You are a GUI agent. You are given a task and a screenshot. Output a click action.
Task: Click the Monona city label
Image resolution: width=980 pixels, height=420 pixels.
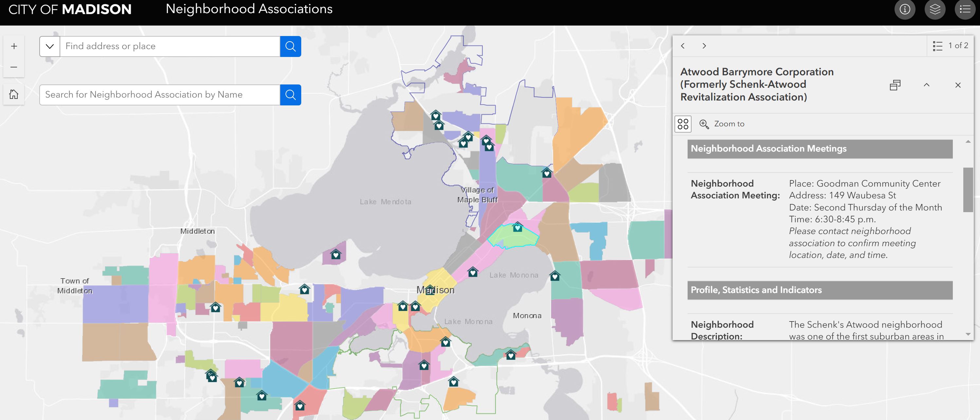pos(527,316)
